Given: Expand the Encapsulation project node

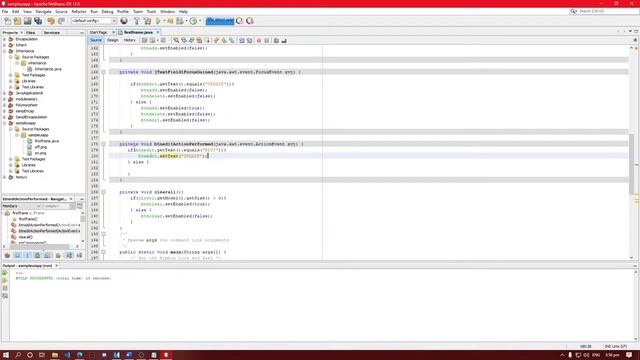Looking at the screenshot, I should click(x=4, y=39).
